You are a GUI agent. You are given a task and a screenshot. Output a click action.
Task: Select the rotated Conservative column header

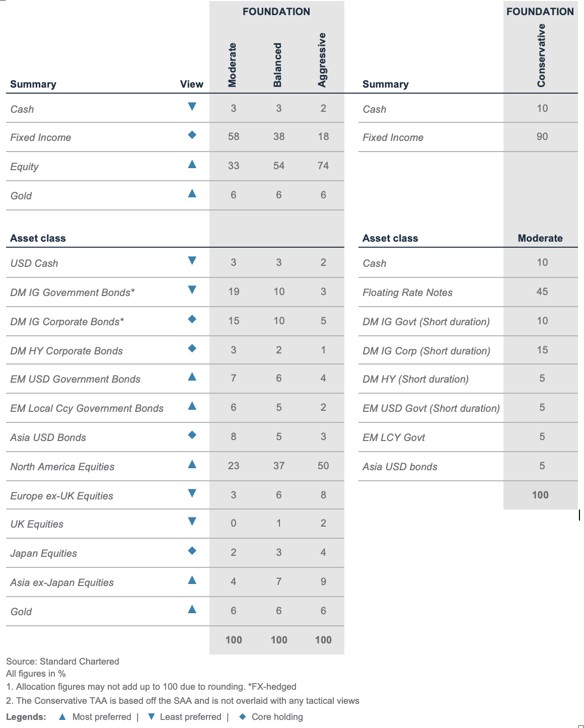coord(541,55)
